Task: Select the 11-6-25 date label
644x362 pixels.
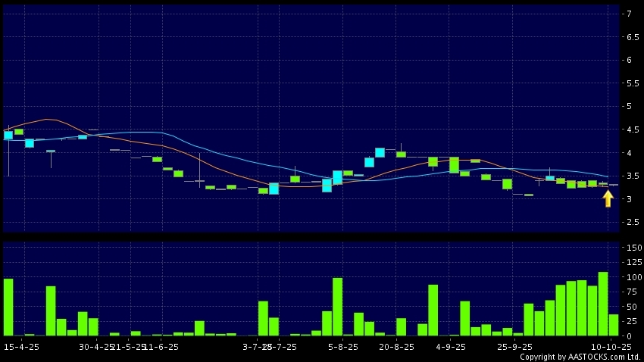Action: point(161,346)
